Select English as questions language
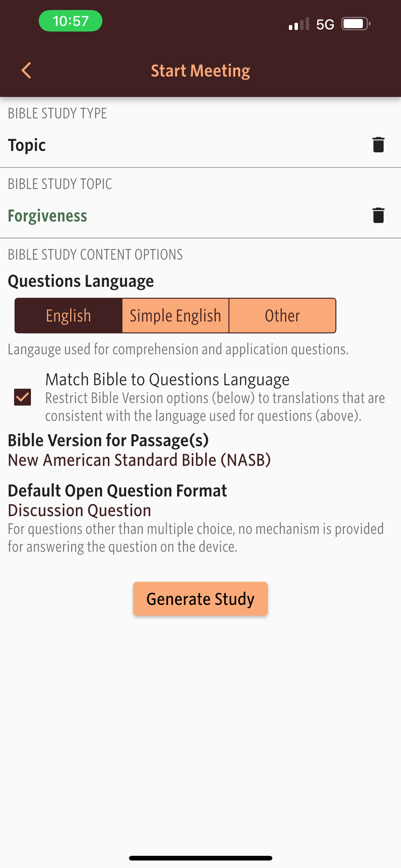This screenshot has height=868, width=401. [x=68, y=316]
